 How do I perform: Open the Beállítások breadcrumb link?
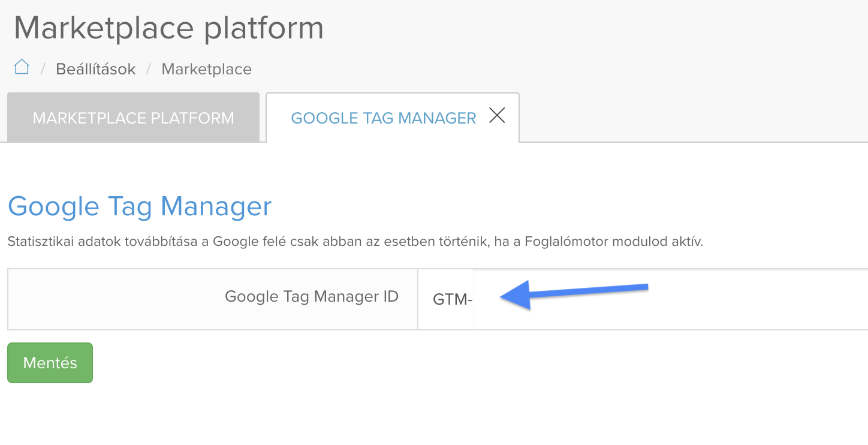click(96, 69)
